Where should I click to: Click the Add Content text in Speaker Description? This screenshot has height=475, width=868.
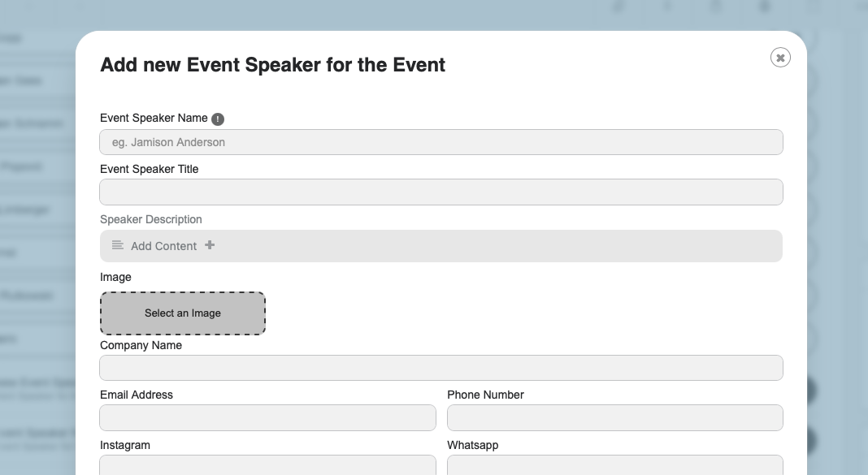coord(163,246)
